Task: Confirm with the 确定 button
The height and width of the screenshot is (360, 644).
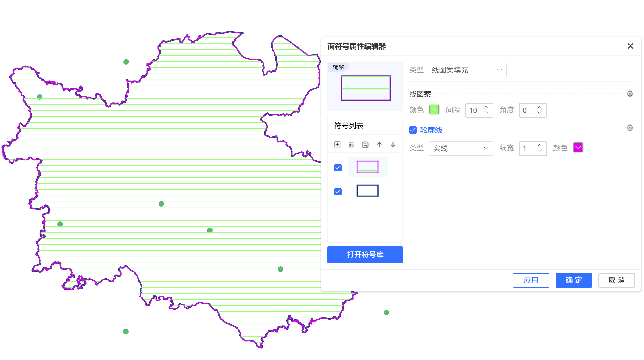Action: click(x=574, y=280)
